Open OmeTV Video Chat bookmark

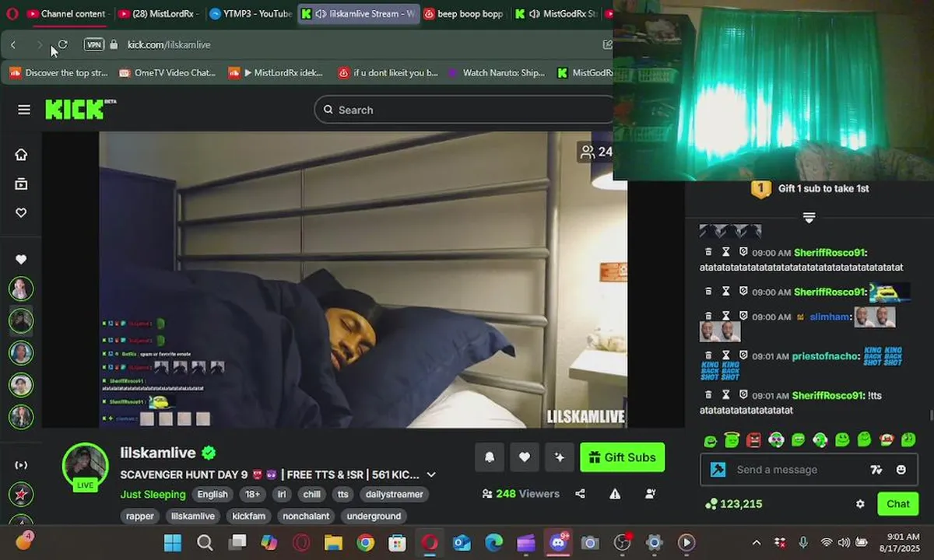click(167, 73)
